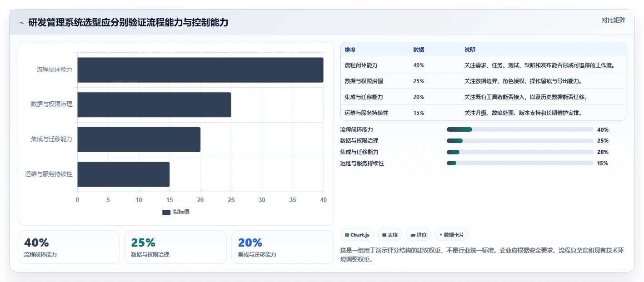
Task: Click the 数据与权限治理 chart axis label
Action: [x=51, y=104]
